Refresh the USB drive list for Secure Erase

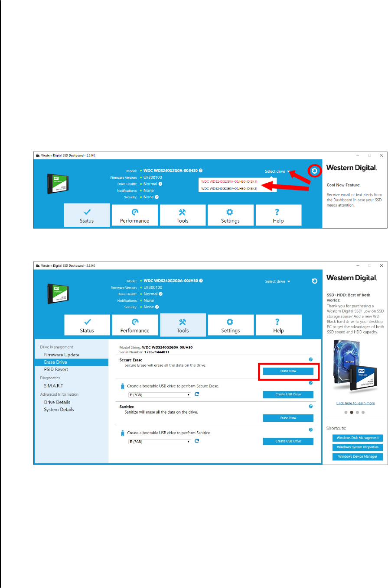[x=197, y=394]
